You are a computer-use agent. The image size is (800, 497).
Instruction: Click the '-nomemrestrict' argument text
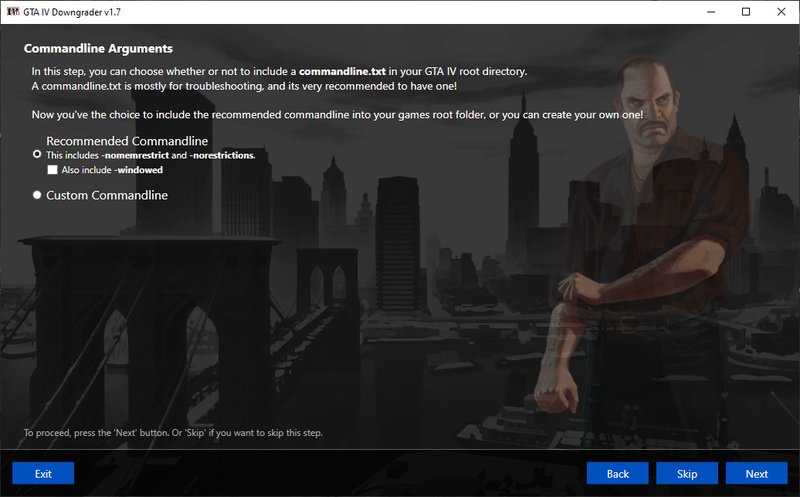click(135, 155)
